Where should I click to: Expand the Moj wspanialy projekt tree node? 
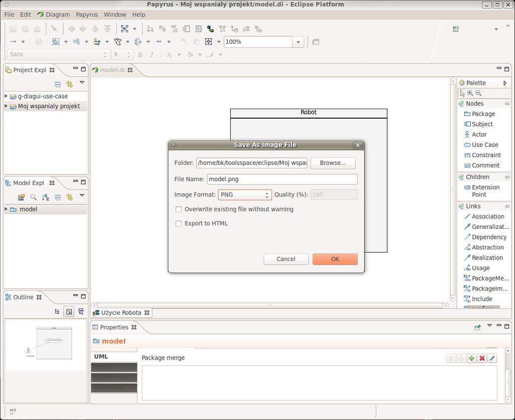(x=6, y=106)
